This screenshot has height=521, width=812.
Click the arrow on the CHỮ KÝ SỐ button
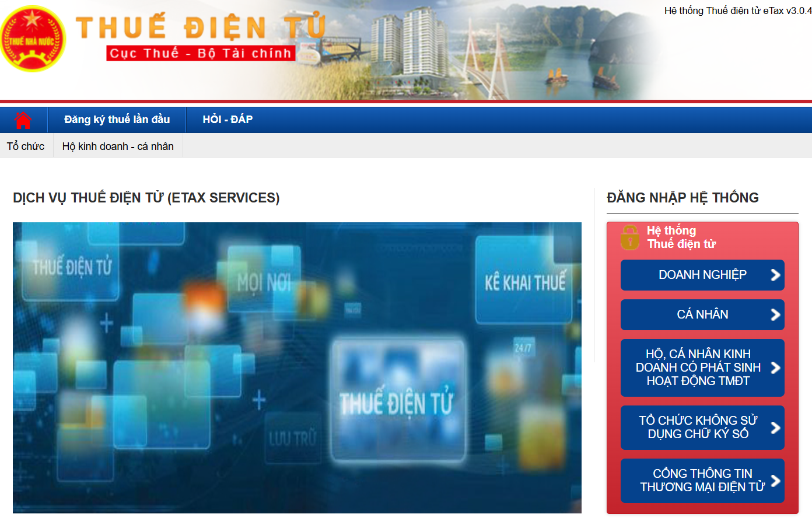[775, 428]
